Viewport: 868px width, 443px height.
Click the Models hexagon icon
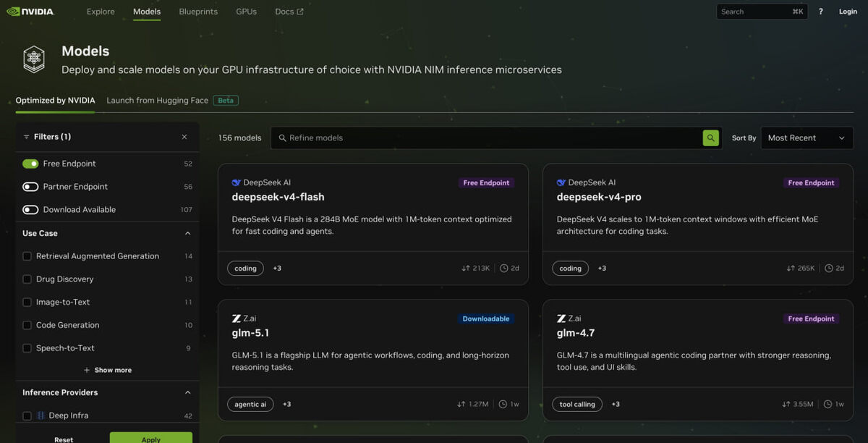(x=34, y=59)
